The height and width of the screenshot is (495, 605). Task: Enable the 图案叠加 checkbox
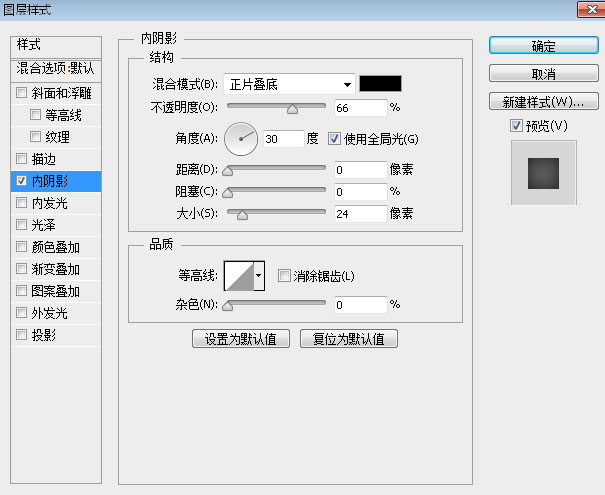21,291
